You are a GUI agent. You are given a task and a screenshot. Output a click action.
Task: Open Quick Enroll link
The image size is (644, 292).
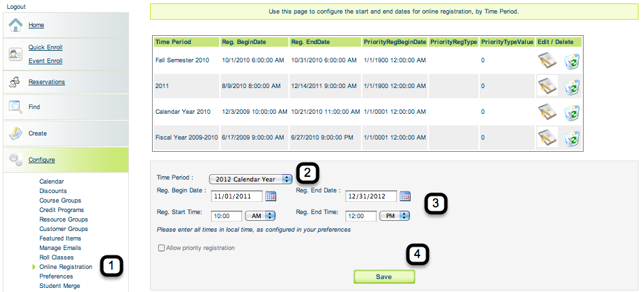[45, 47]
